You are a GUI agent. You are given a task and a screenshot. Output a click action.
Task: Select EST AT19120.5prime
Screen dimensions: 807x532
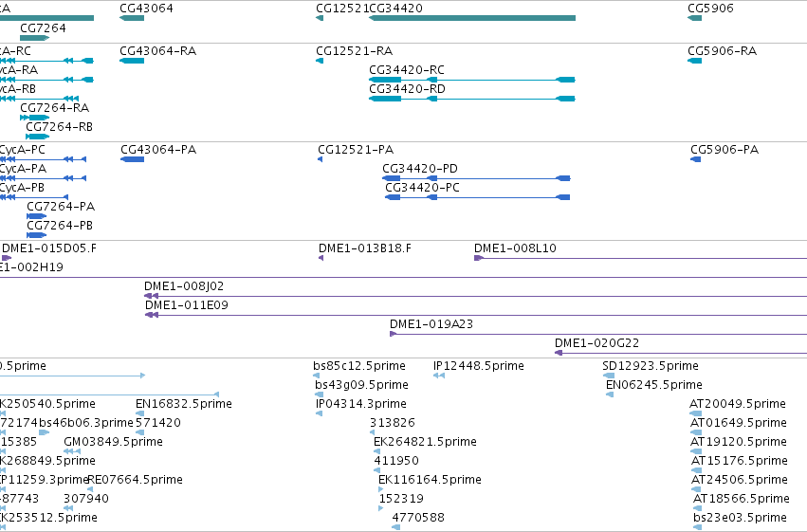pos(739,443)
